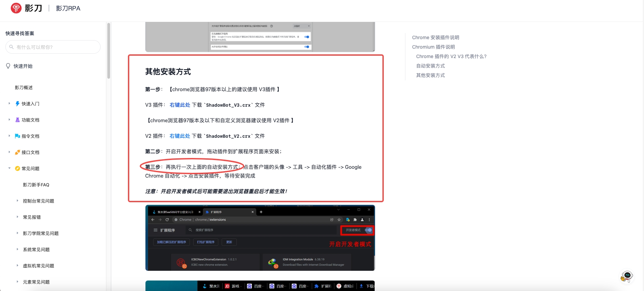Click the lightning icon for 快速入门
644x291 pixels.
pos(18,104)
